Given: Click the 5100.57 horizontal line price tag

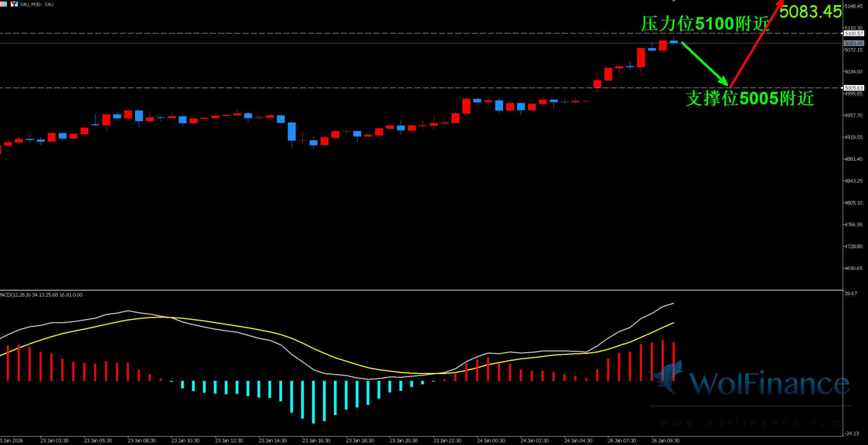Looking at the screenshot, I should (x=853, y=33).
